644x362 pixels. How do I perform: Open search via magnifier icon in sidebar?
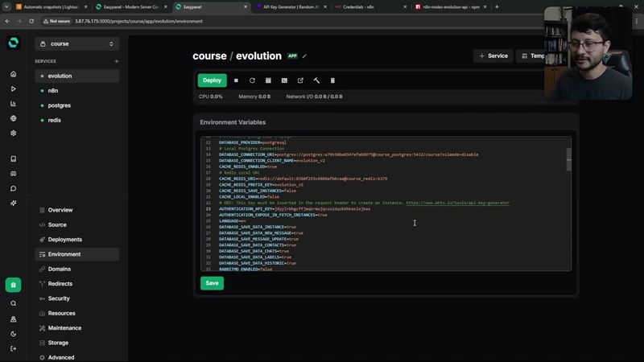pos(13,304)
